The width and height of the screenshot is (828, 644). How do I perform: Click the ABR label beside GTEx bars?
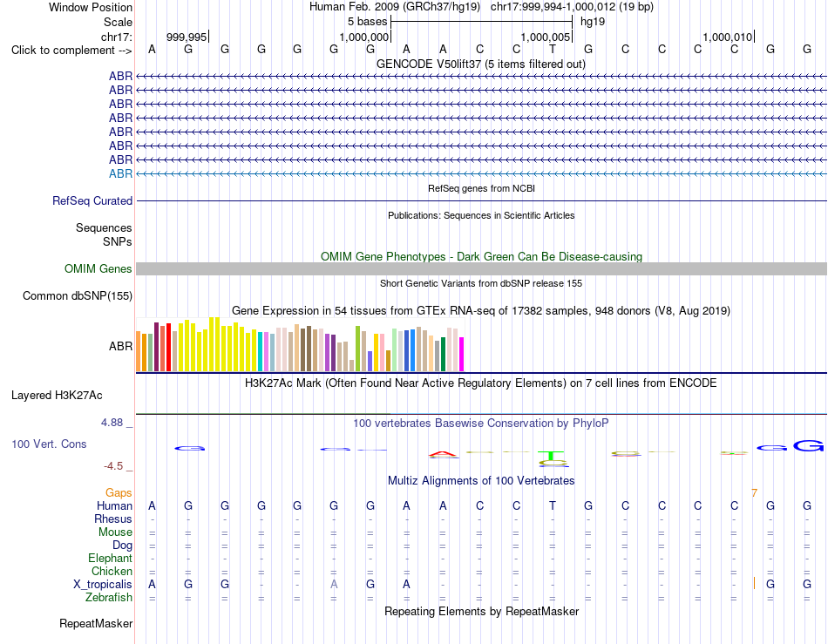(120, 346)
